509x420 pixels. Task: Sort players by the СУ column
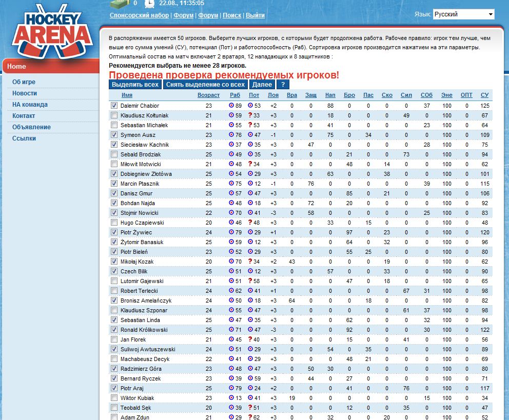pos(484,95)
